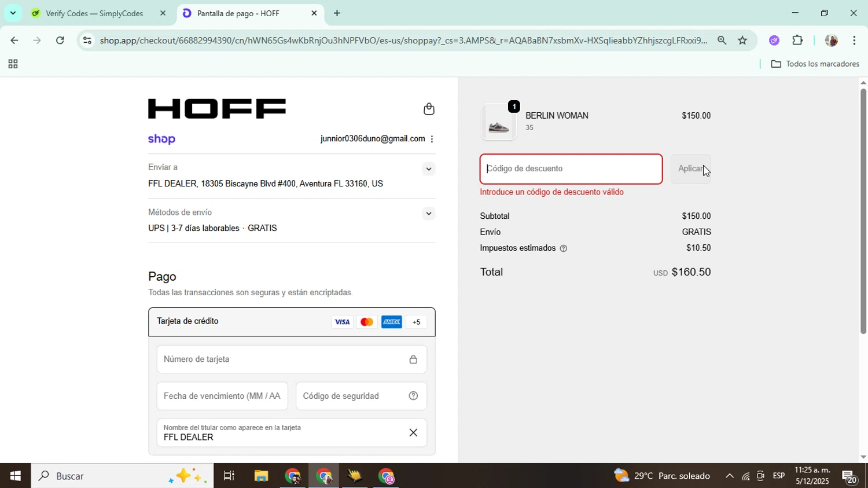Click the Código de seguridad field

coord(362,396)
